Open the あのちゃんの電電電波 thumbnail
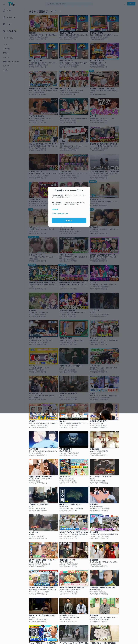This screenshot has height=644, width=138. click(x=74, y=301)
